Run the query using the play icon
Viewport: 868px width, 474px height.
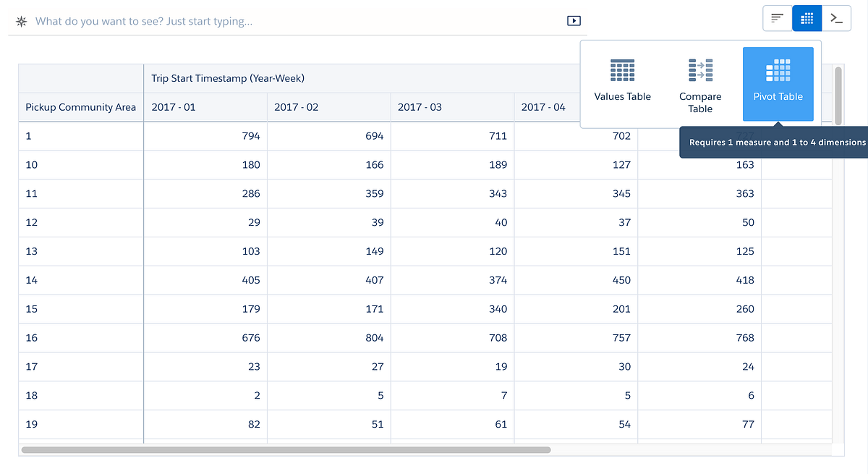point(574,20)
